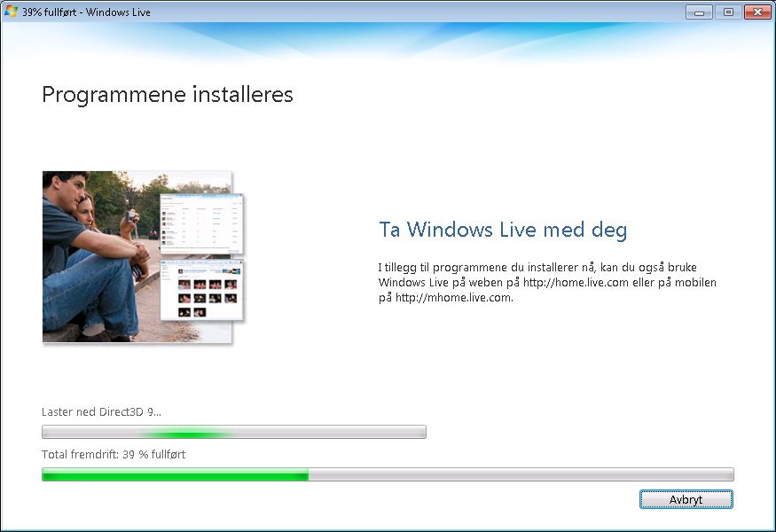The image size is (776, 532).
Task: Click the total progress bar at 39%
Action: [388, 474]
